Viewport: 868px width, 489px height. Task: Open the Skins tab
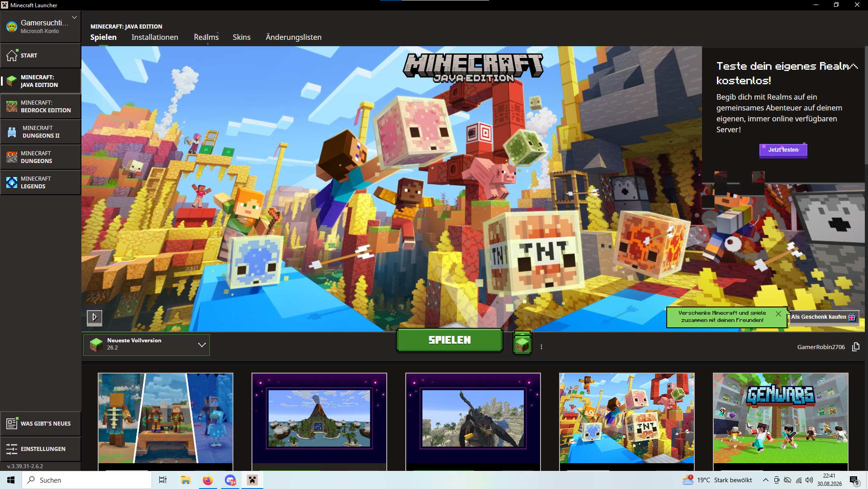[x=242, y=37]
